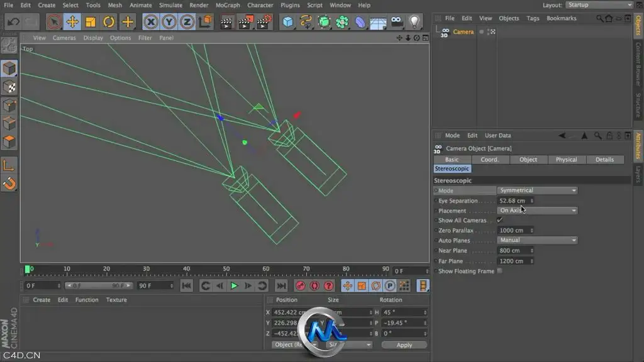Play the animation forward
The height and width of the screenshot is (362, 644).
(234, 286)
